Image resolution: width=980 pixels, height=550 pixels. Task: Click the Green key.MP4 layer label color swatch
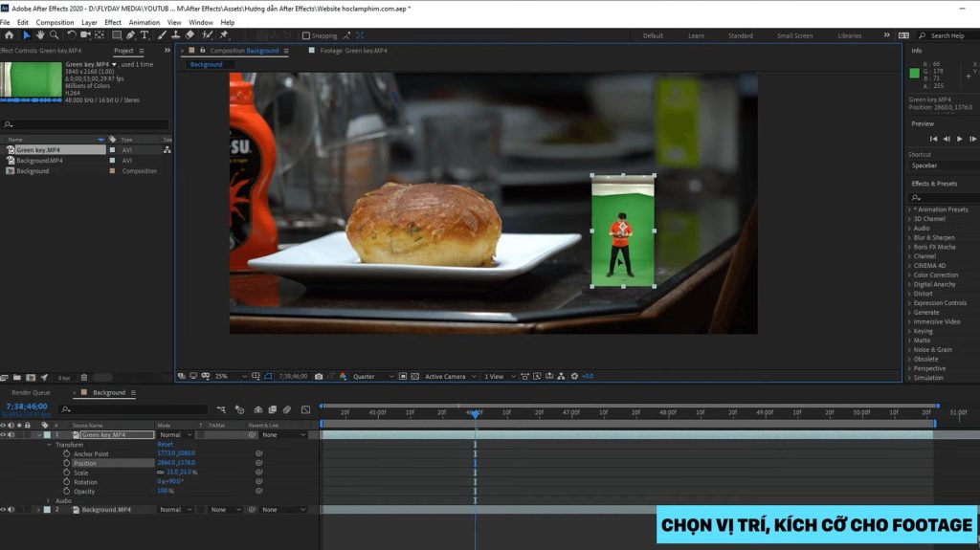pyautogui.click(x=48, y=434)
